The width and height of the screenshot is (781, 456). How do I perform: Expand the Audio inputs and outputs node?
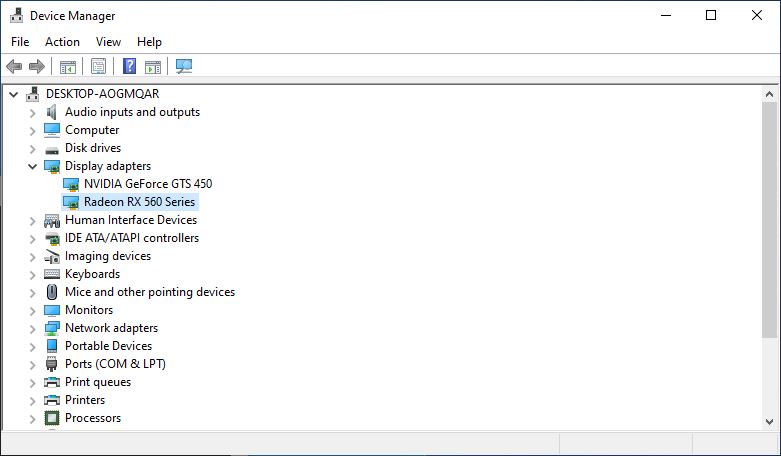click(33, 112)
